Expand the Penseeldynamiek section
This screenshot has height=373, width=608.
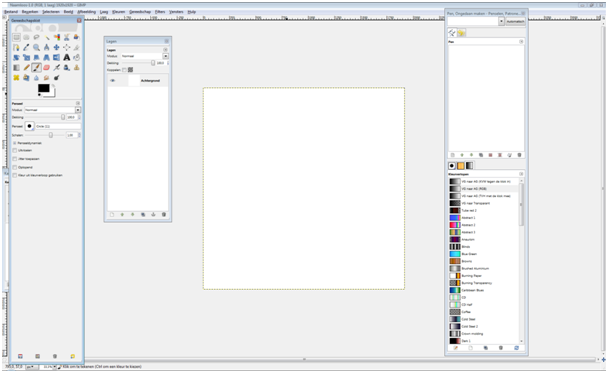click(15, 143)
